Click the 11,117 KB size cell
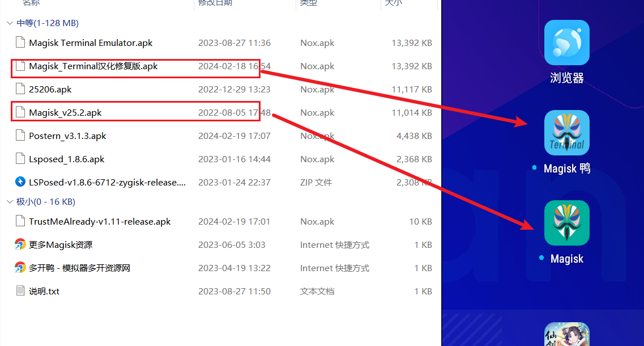Viewport: 644px width, 346px height. coord(412,89)
